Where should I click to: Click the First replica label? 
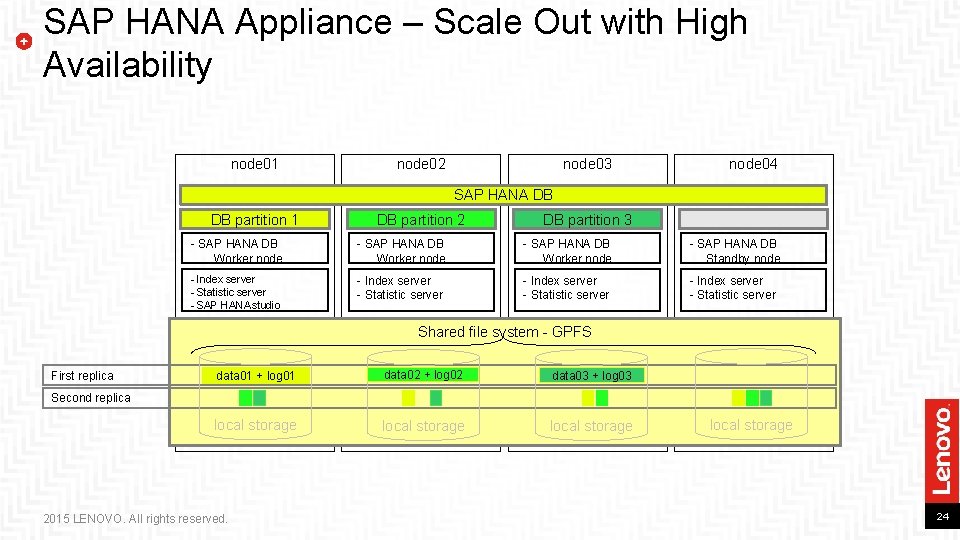click(x=82, y=375)
